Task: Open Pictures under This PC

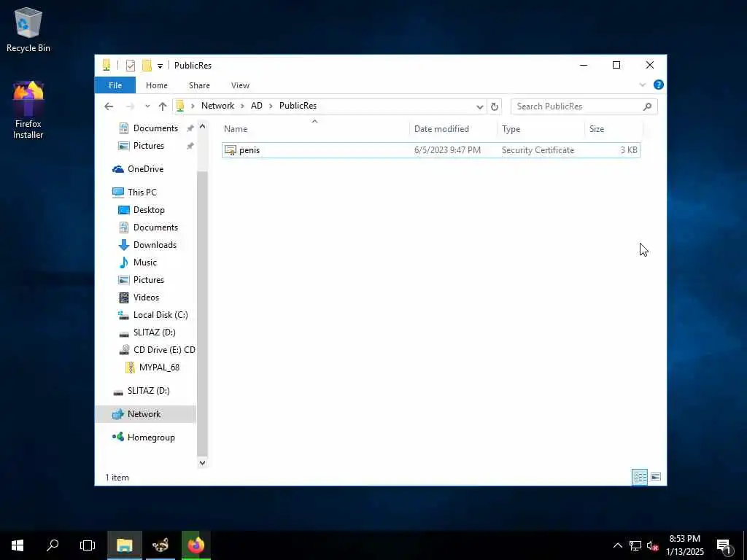Action: (148, 280)
